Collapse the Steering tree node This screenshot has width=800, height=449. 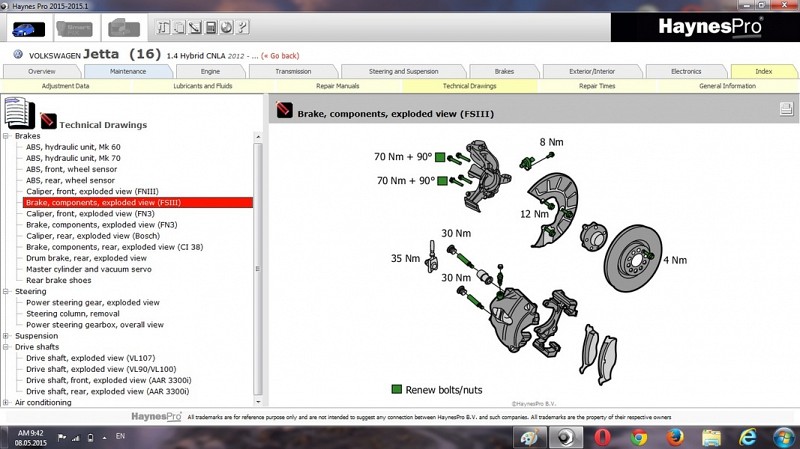point(6,291)
